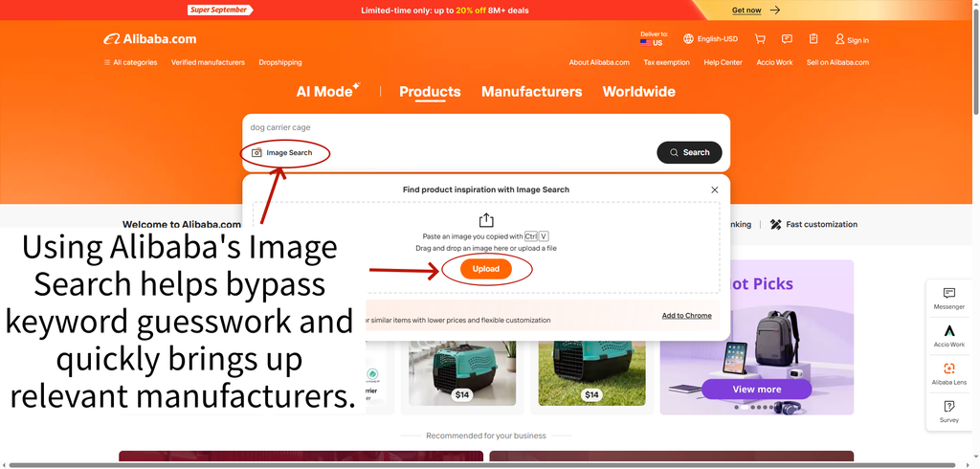This screenshot has height=469, width=980.
Task: Click the Add to Chrome link
Action: [686, 316]
